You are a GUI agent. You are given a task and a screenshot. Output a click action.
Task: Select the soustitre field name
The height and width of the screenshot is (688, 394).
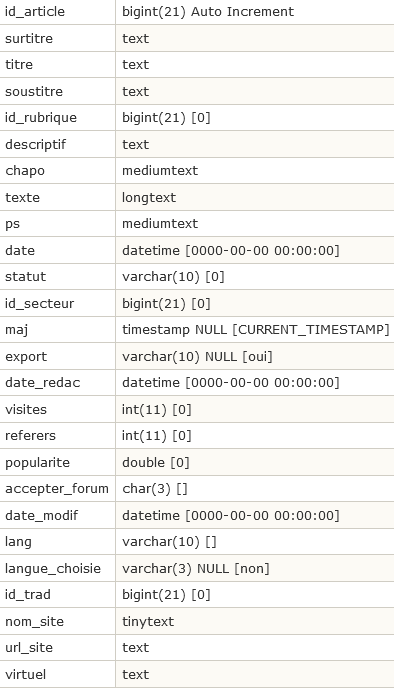point(34,91)
